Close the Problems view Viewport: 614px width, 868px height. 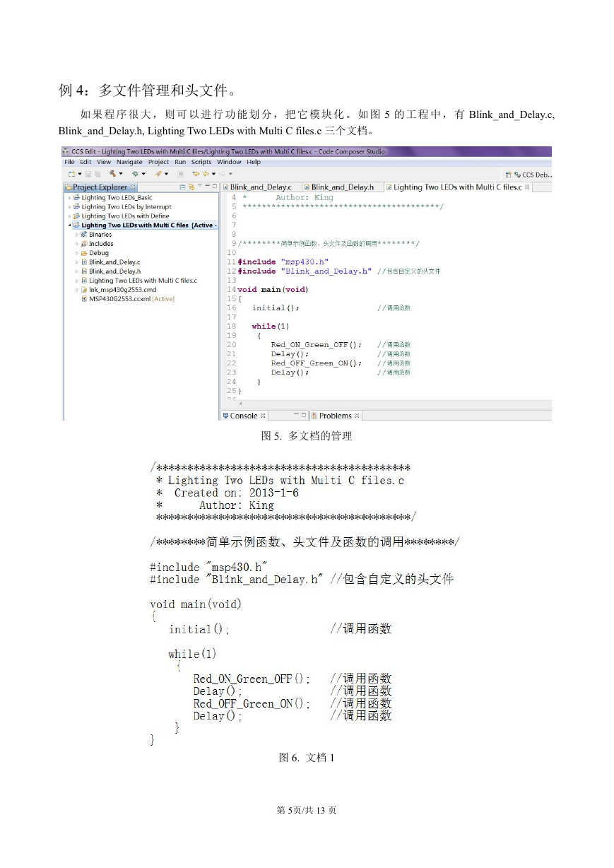tap(357, 416)
